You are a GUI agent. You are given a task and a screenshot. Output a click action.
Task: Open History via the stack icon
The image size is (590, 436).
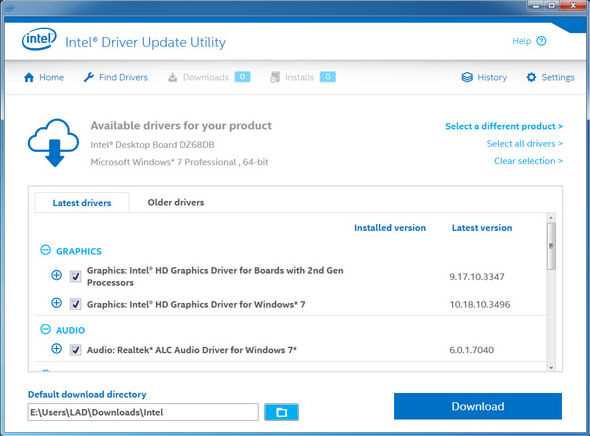pos(467,77)
